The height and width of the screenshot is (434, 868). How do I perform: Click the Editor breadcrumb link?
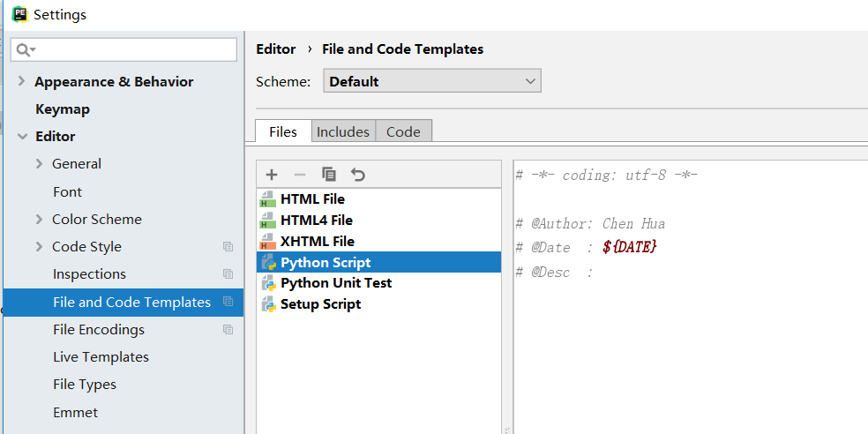tap(275, 49)
